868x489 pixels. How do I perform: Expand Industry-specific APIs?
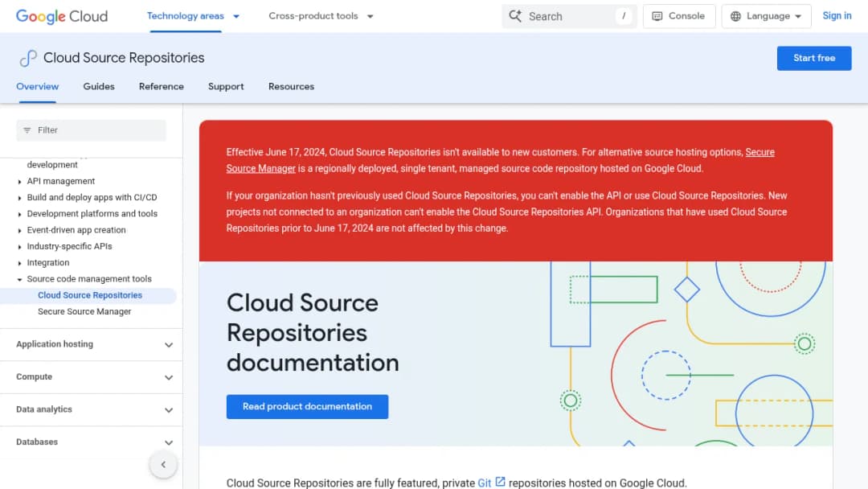pos(19,246)
